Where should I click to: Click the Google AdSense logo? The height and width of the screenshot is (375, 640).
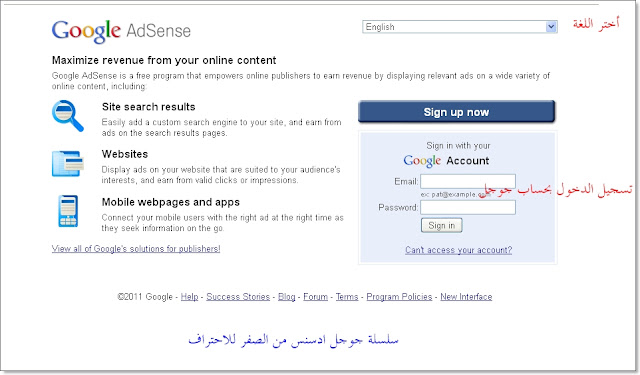click(121, 31)
